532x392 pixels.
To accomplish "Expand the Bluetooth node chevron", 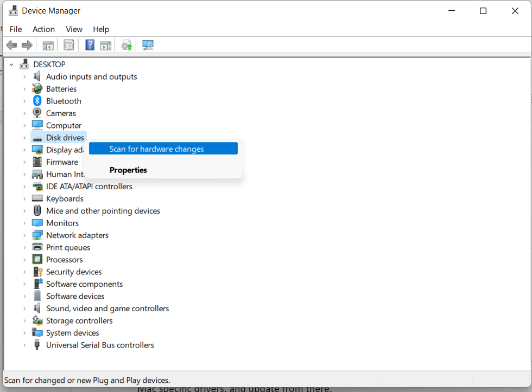I will (x=24, y=101).
